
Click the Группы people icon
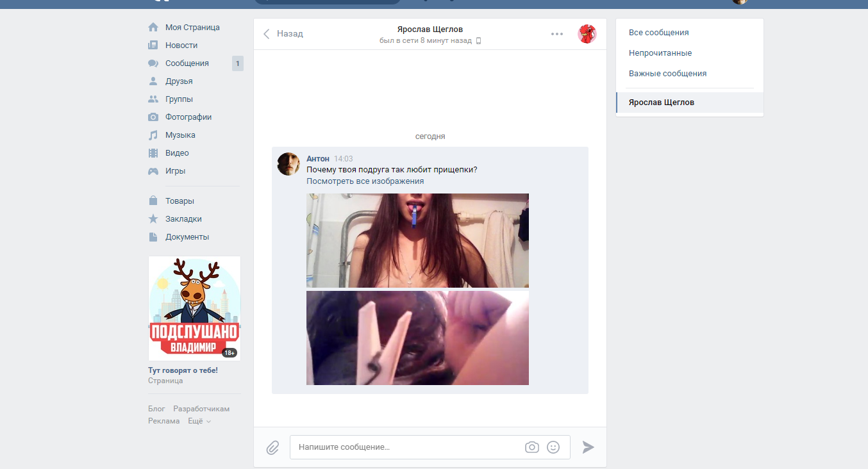[153, 99]
